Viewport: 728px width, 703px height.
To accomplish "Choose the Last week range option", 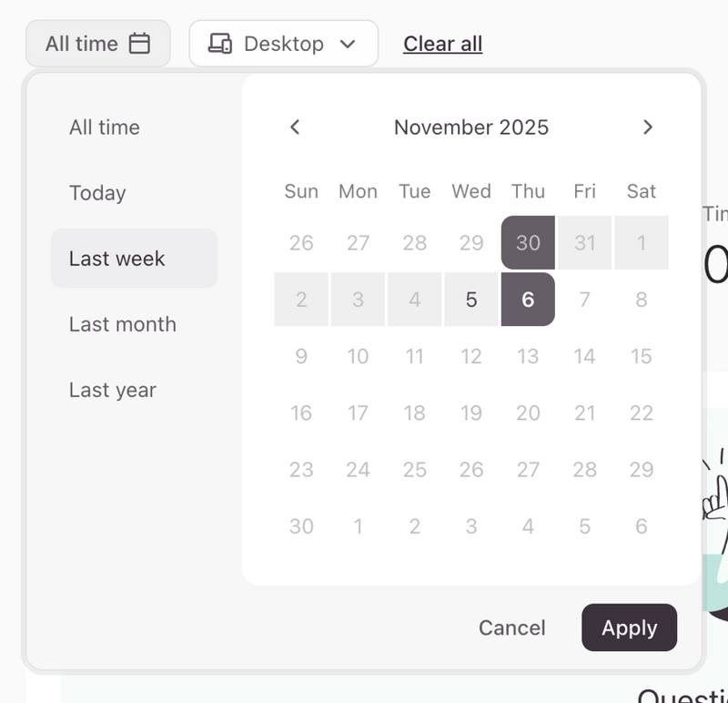I will click(116, 259).
